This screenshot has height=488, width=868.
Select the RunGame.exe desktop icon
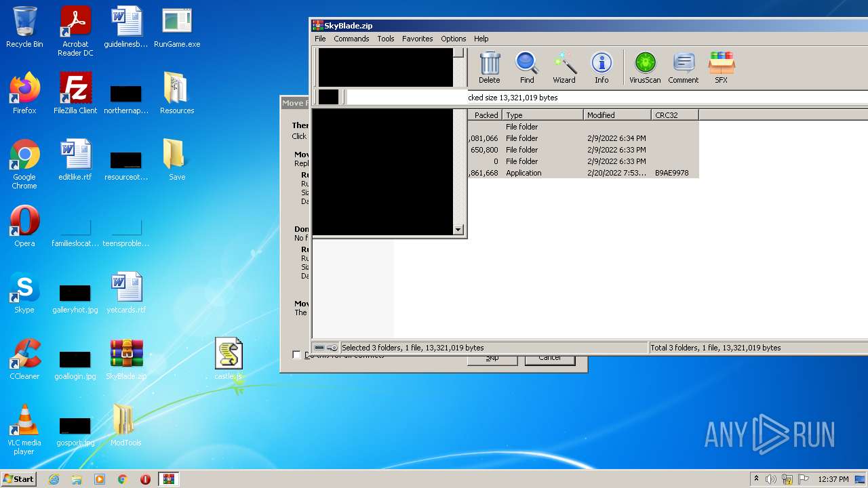click(177, 28)
